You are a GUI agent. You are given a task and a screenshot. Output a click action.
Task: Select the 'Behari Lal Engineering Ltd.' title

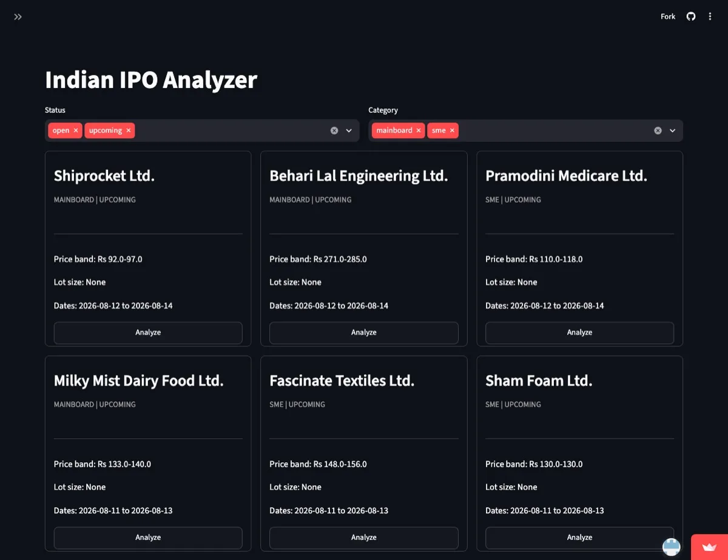(x=359, y=176)
